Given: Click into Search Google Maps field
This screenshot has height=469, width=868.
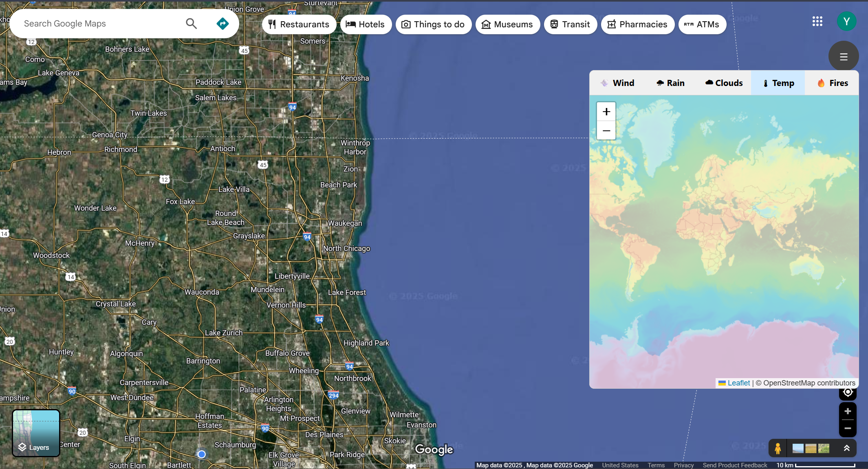Looking at the screenshot, I should [x=98, y=24].
